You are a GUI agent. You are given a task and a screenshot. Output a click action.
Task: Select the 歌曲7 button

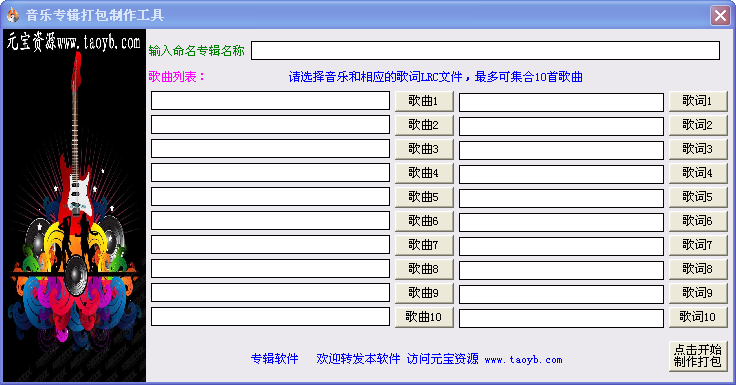tap(424, 245)
